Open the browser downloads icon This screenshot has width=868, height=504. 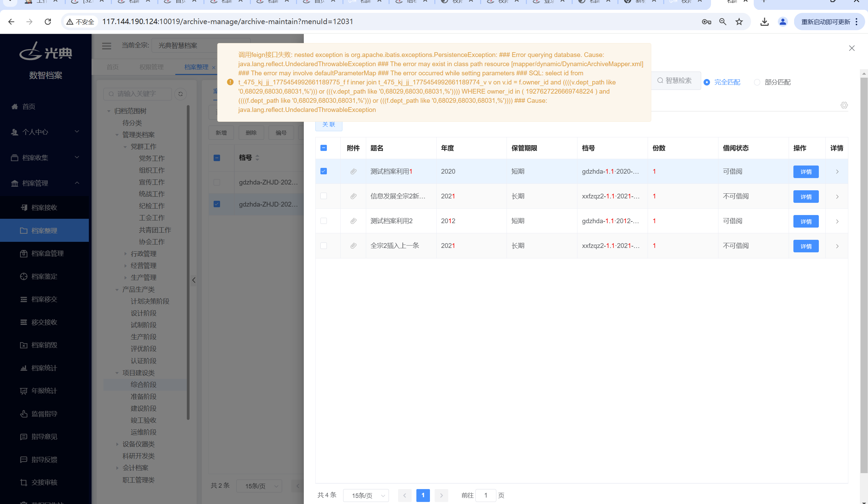point(765,22)
